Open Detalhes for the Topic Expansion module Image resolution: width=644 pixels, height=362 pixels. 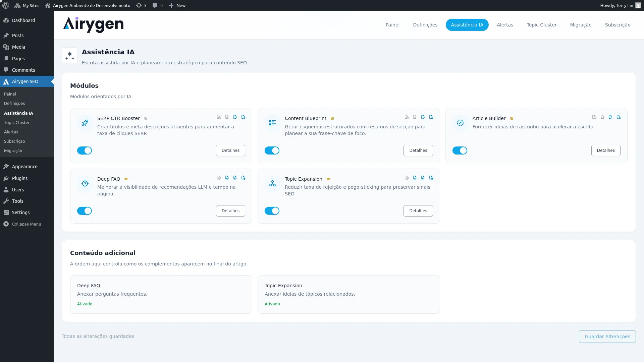[x=418, y=211]
